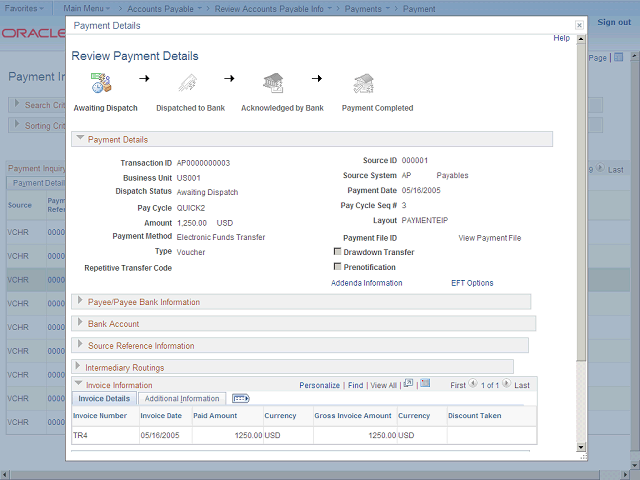Click View All link in invoice grid
Viewport: 640px width, 480px height.
384,385
